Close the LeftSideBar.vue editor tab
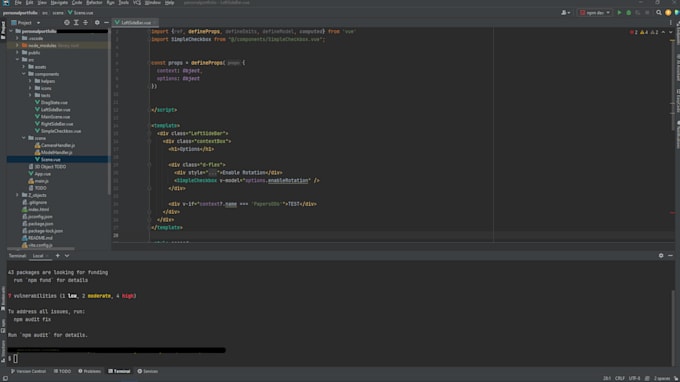The height and width of the screenshot is (382, 680). [155, 23]
